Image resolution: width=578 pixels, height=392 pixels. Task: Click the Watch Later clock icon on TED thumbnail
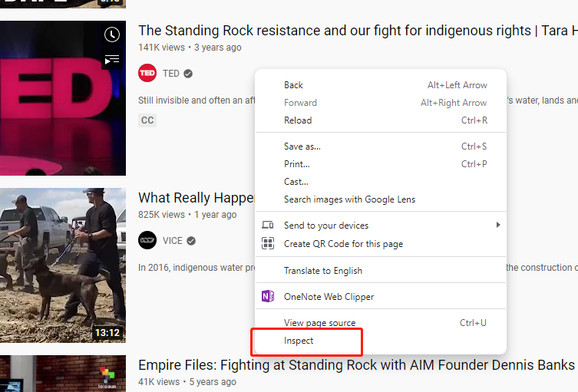click(x=112, y=35)
